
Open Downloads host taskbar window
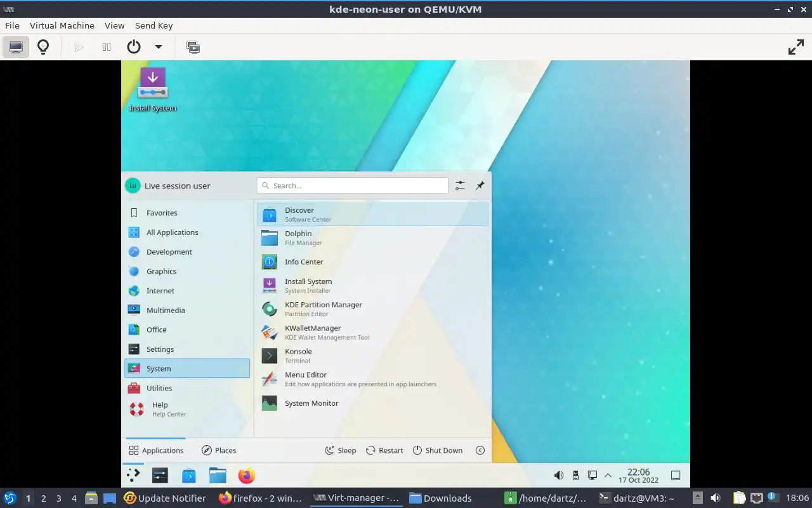pyautogui.click(x=440, y=498)
